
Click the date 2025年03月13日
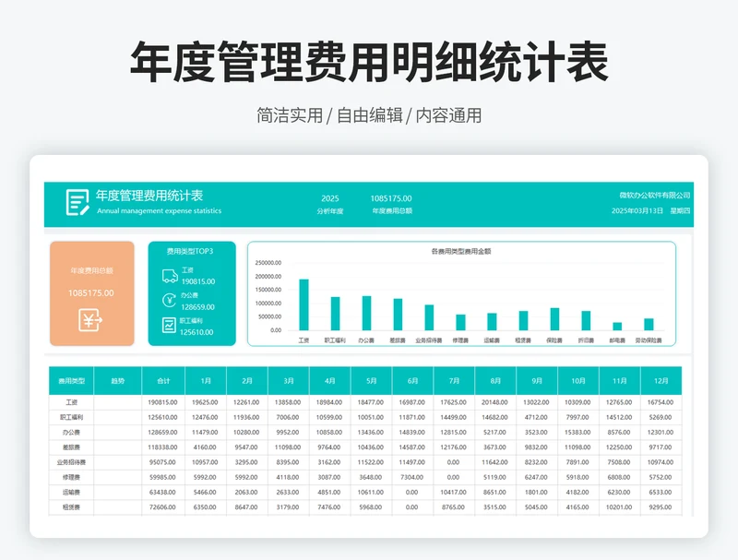(637, 211)
